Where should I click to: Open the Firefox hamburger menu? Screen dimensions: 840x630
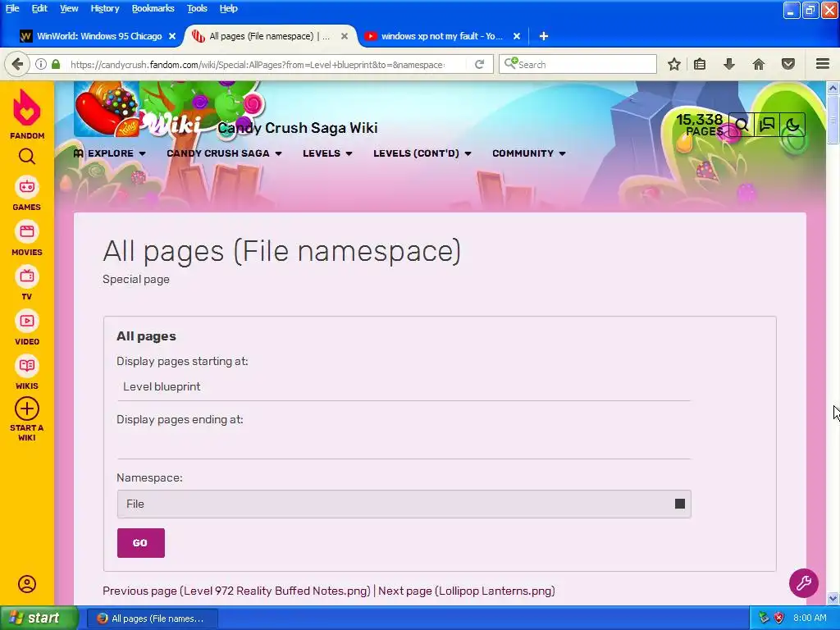(823, 64)
